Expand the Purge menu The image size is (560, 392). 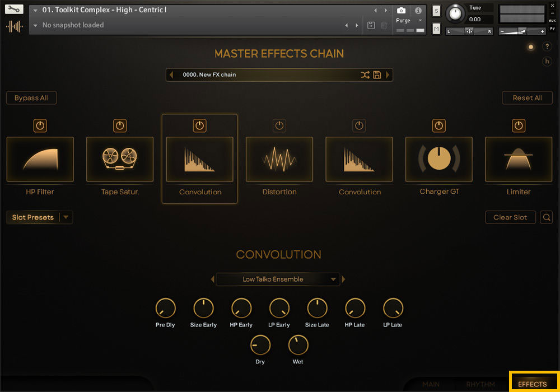click(409, 21)
